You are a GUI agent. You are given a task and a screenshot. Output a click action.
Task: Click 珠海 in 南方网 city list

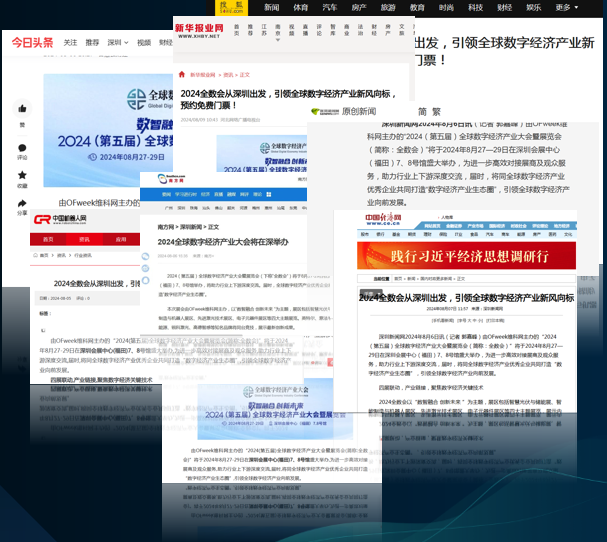[194, 208]
